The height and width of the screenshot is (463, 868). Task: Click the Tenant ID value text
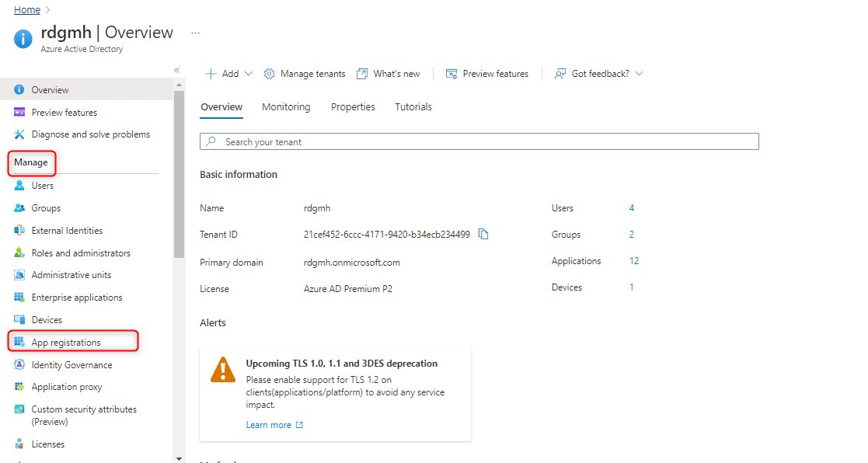[x=386, y=235]
